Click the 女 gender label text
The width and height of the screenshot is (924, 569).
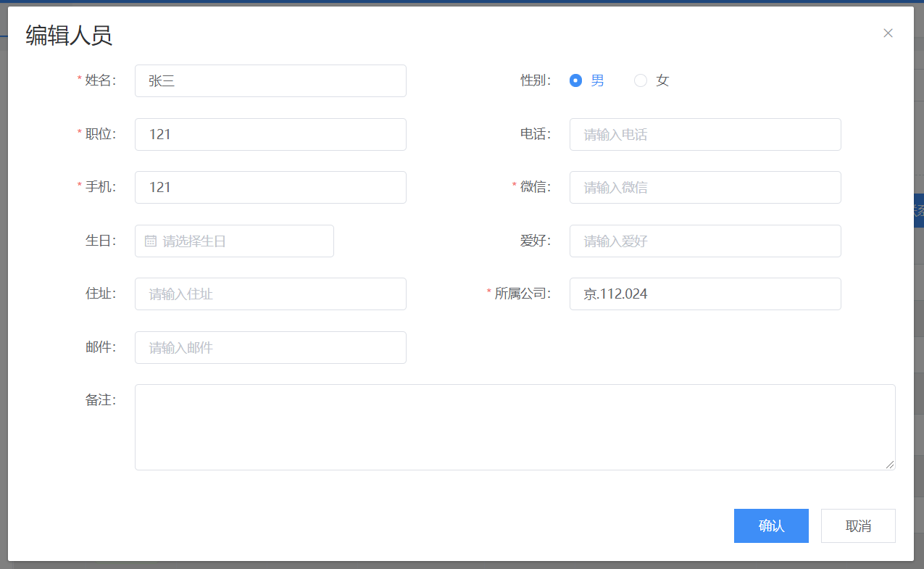(x=662, y=80)
